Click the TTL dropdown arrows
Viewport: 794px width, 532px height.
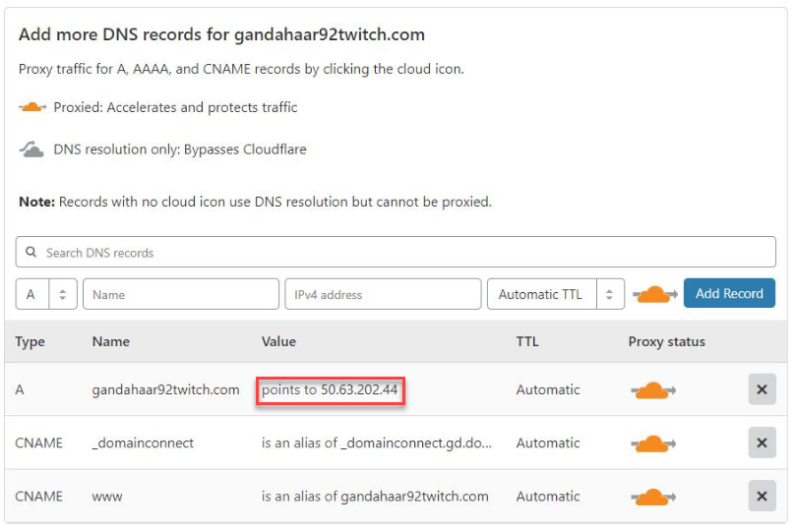click(x=610, y=294)
